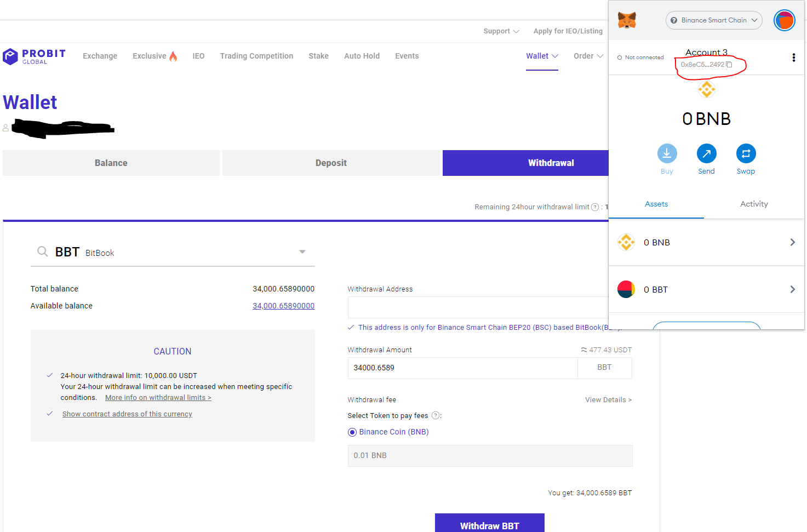Click Apply for IEO/Listing link
The image size is (807, 532).
click(568, 31)
